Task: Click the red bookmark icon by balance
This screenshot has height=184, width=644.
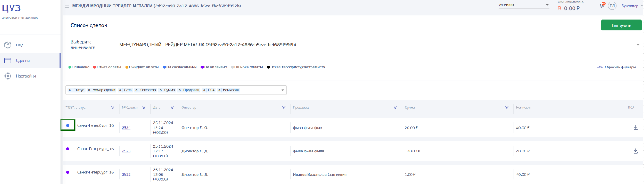Action: pos(559,8)
